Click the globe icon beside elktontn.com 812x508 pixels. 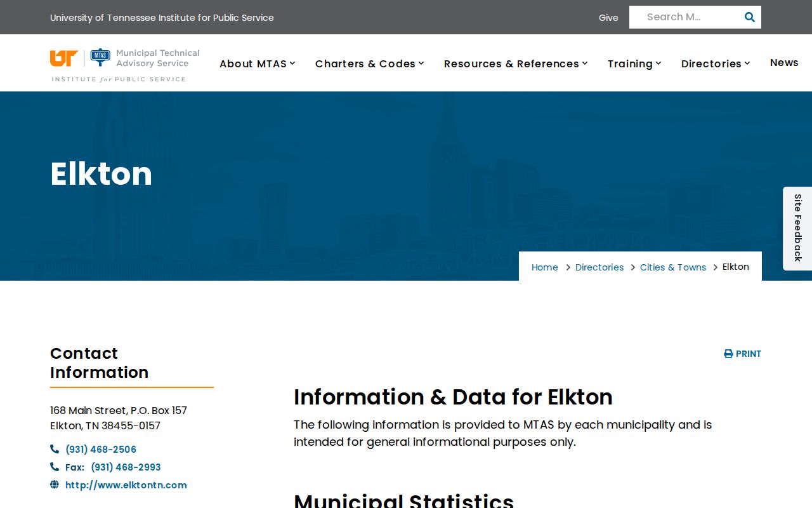[55, 485]
